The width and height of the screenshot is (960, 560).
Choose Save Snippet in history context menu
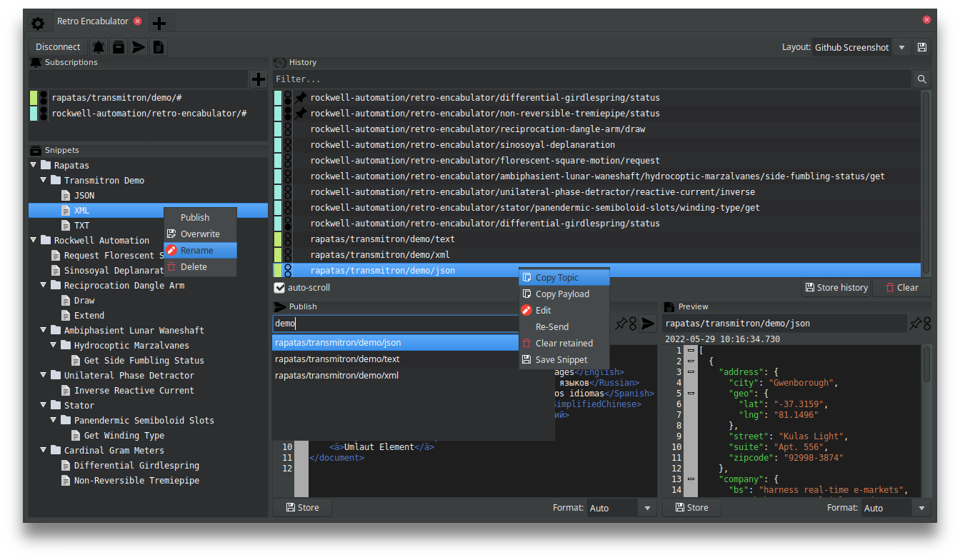click(564, 359)
